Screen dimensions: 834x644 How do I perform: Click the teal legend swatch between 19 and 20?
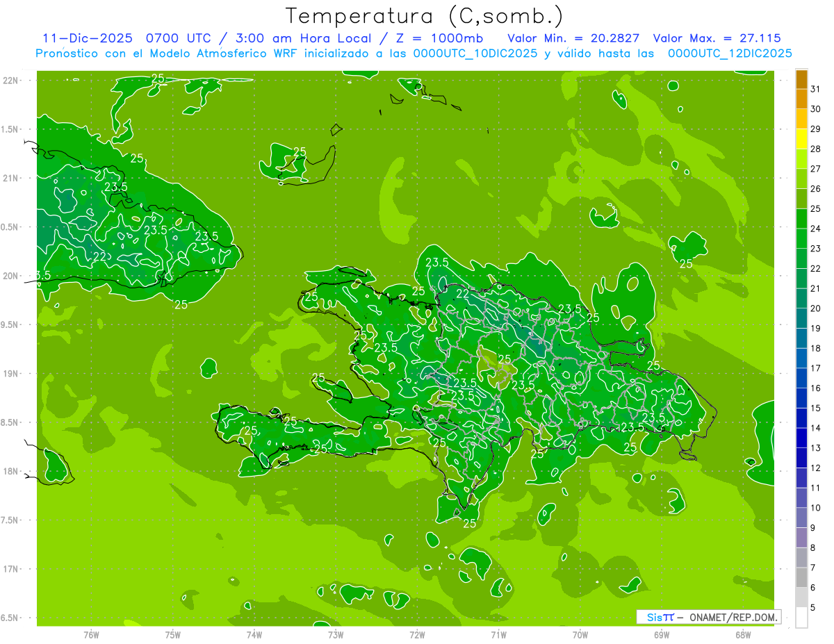801,318
